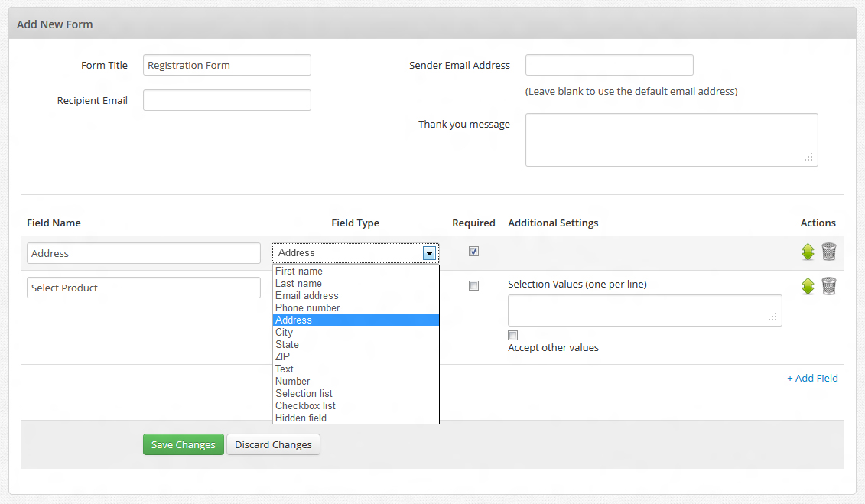Choose Text from field type list

pos(356,369)
